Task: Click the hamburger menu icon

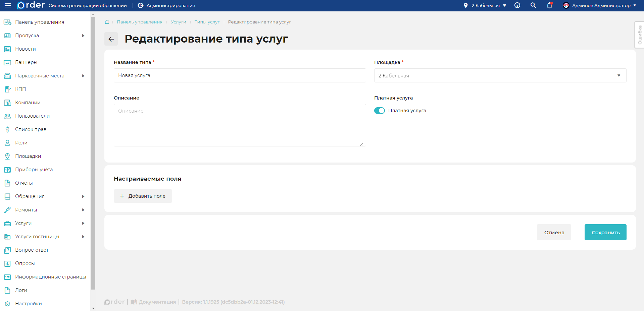Action: (x=7, y=5)
